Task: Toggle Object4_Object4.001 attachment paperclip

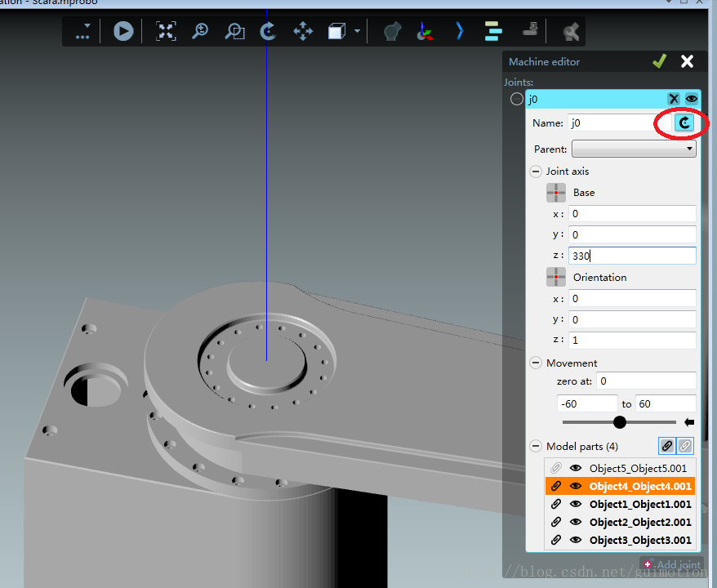Action: (x=555, y=486)
